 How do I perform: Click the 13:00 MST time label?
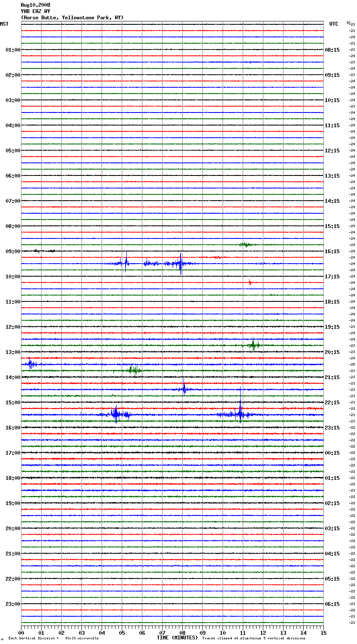pos(13,352)
